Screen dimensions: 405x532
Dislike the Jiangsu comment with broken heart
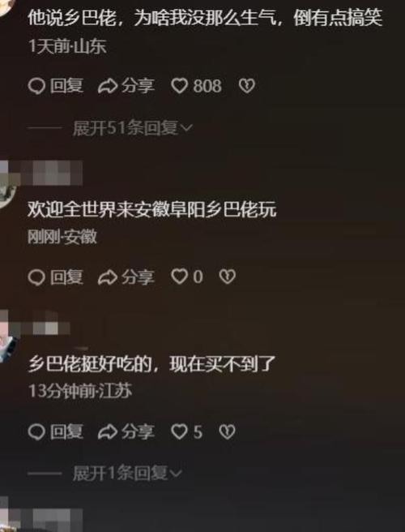(227, 432)
